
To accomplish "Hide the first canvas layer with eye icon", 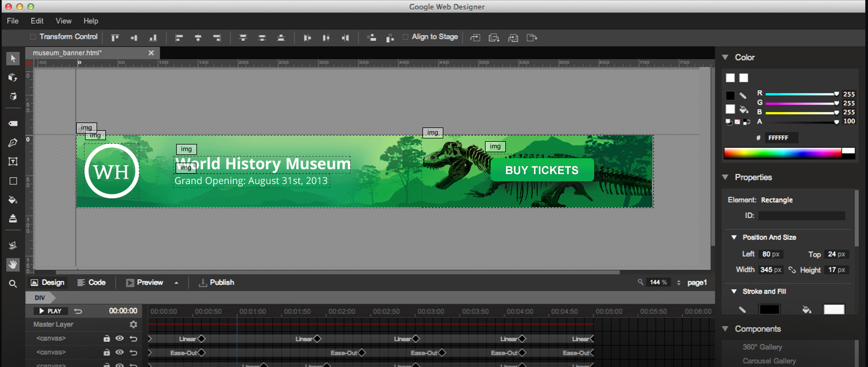I will [120, 338].
